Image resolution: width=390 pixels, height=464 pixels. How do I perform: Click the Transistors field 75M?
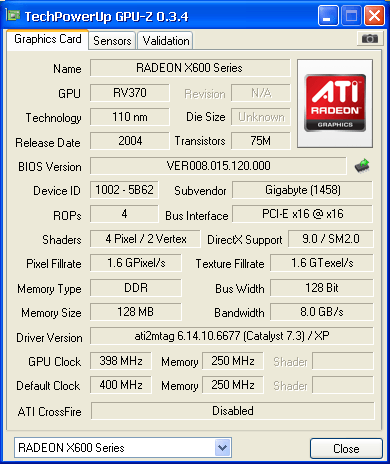click(261, 141)
